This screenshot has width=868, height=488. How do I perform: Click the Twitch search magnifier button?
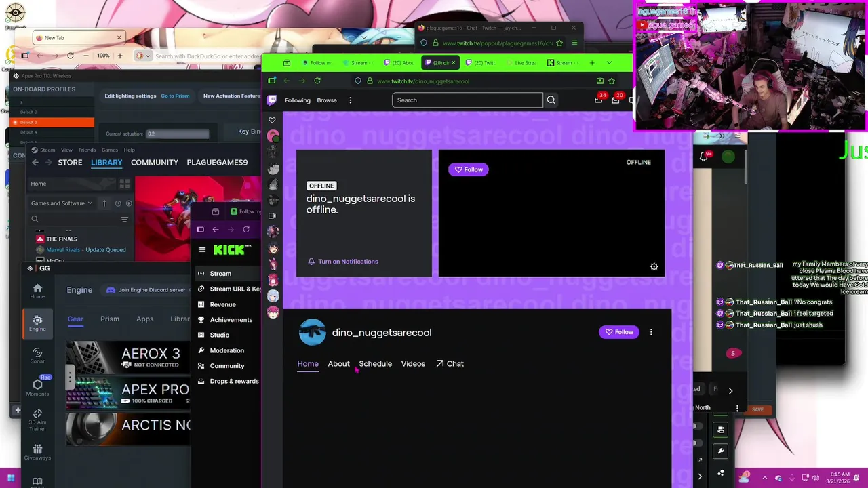click(551, 100)
